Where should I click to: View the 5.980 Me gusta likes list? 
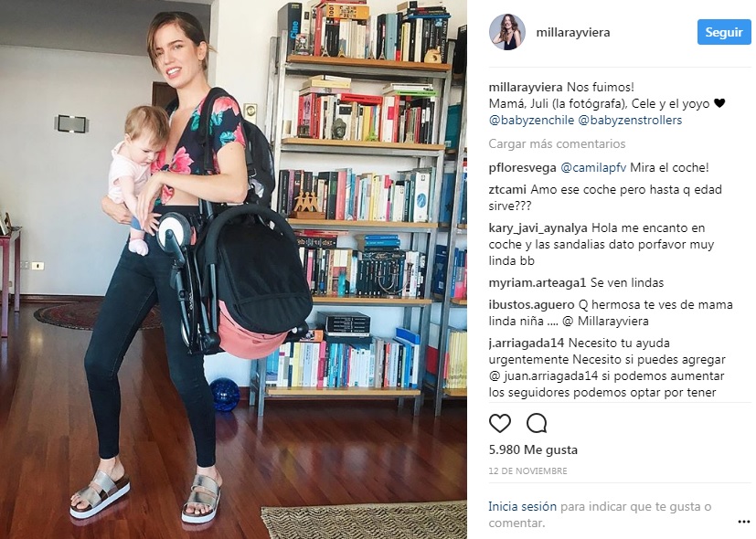[x=533, y=449]
